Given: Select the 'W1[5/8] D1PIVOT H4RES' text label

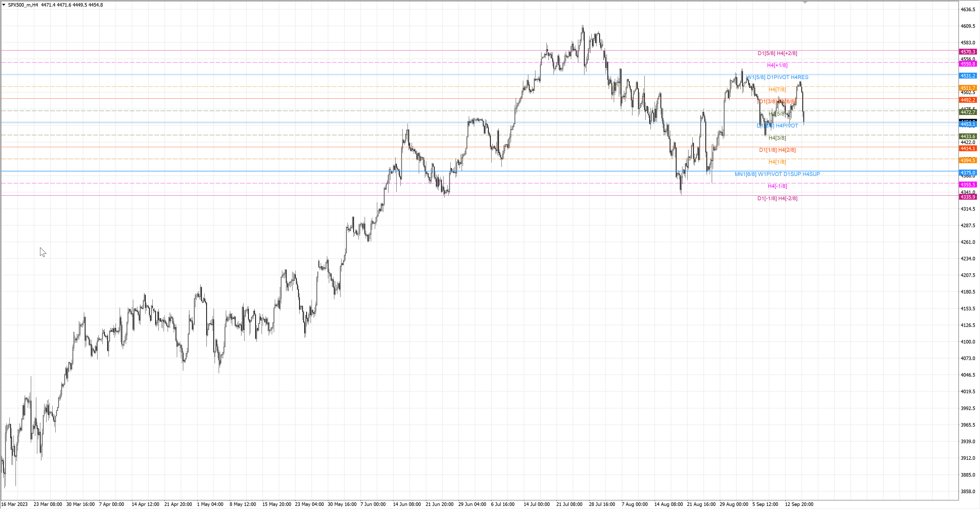Looking at the screenshot, I should click(x=777, y=78).
